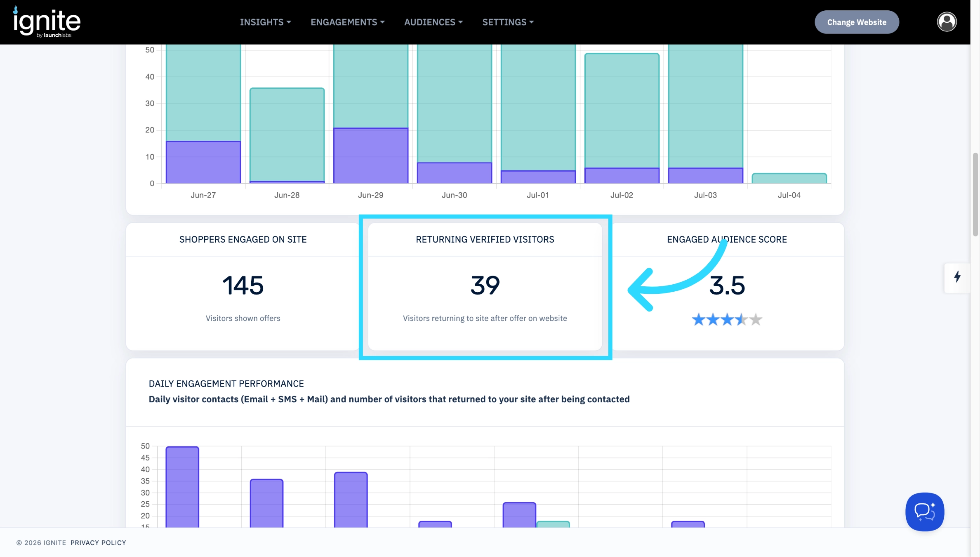Click the star rating under Engaged Audience Score
Image resolution: width=980 pixels, height=557 pixels.
click(727, 319)
